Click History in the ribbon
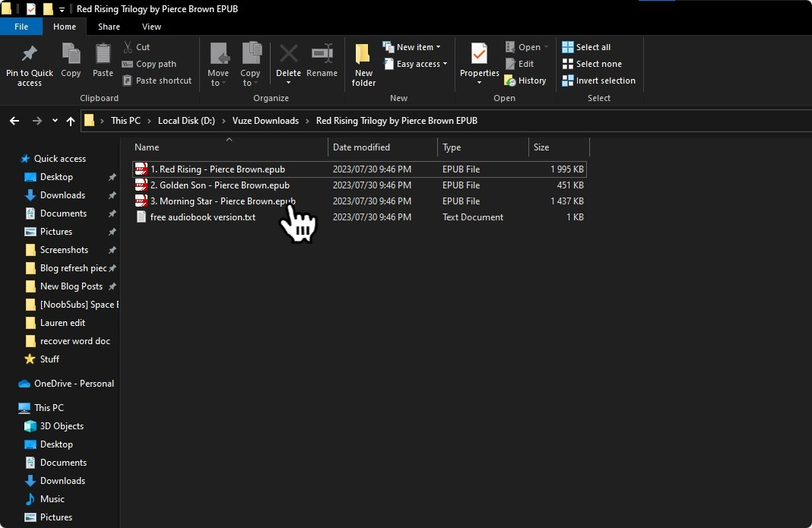The width and height of the screenshot is (812, 528). point(525,81)
